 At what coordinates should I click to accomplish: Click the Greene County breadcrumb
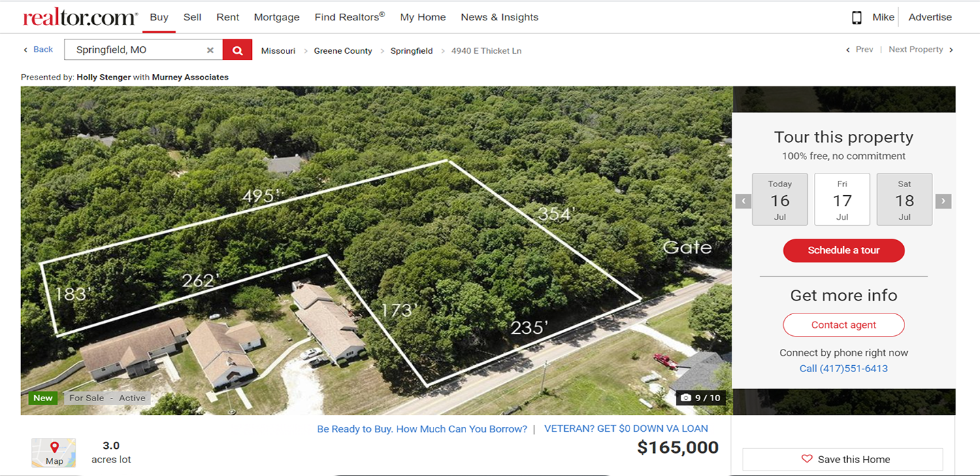point(343,51)
